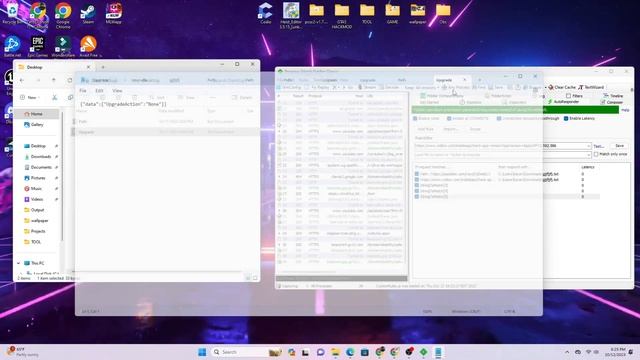Open the Notepad File menu
The image size is (640, 360).
pos(83,91)
